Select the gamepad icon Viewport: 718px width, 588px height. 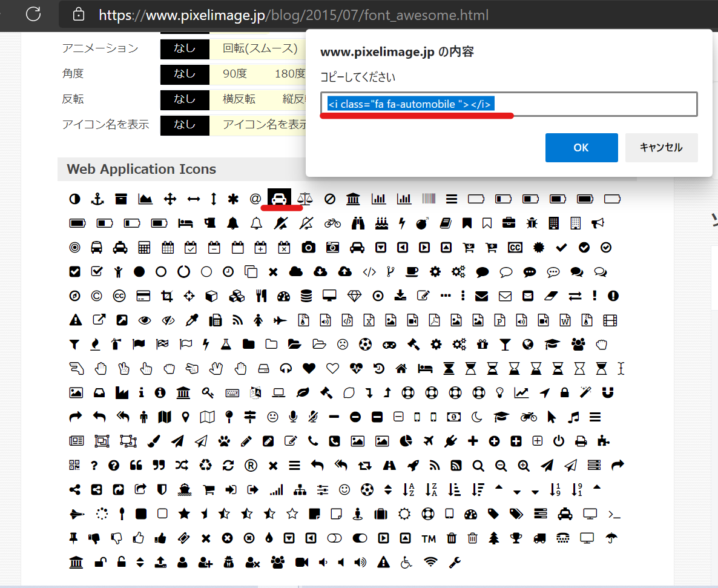point(389,345)
